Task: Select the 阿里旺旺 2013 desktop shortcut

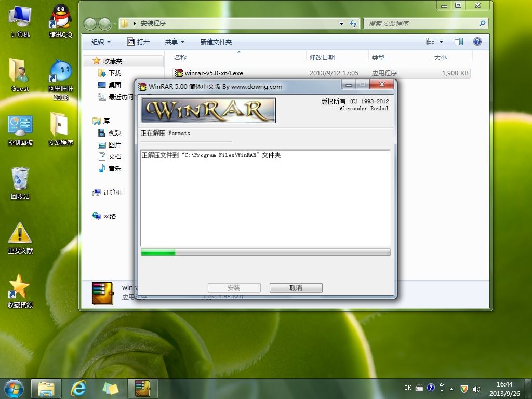Action: pyautogui.click(x=60, y=79)
